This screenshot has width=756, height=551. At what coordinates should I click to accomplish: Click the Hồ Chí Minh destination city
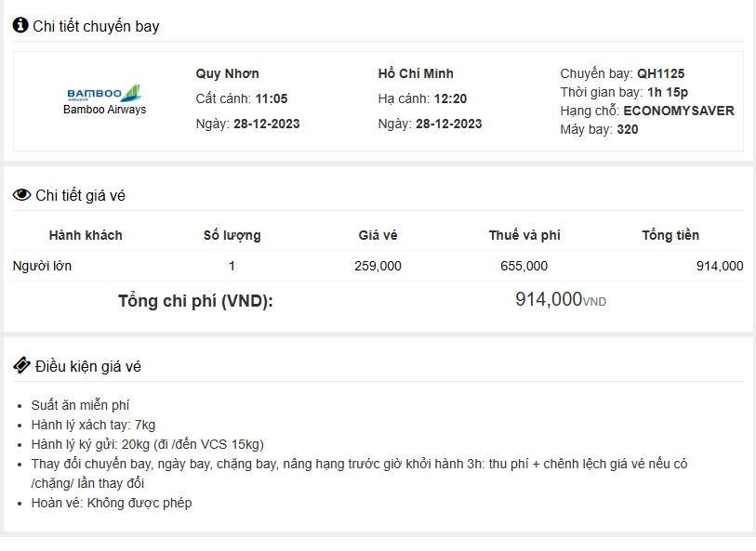coord(416,73)
